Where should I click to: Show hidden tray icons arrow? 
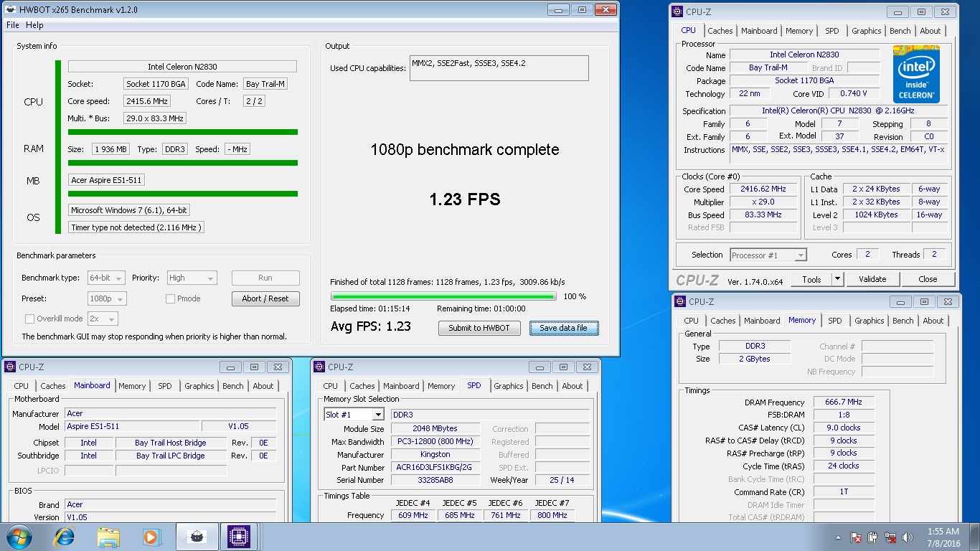838,538
